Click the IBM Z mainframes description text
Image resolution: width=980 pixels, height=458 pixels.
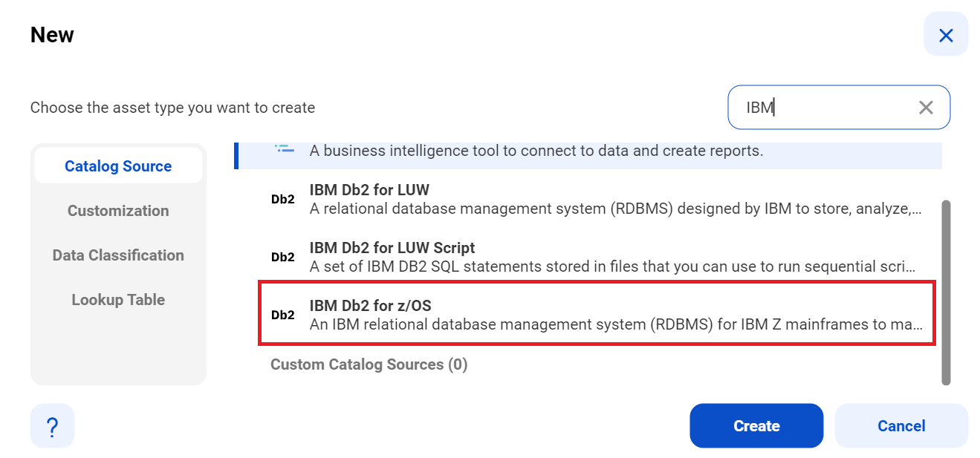617,325
